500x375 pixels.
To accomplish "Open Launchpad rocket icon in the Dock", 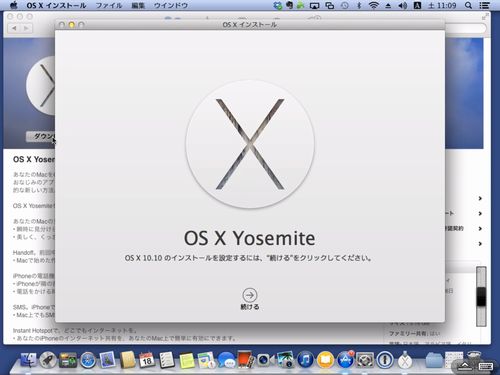I will (48, 360).
